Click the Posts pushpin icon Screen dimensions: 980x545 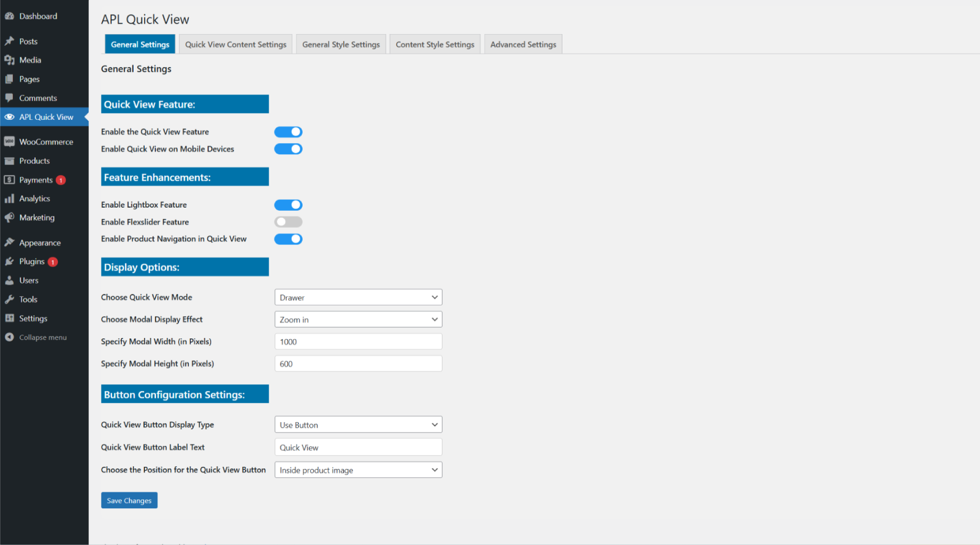pos(9,41)
